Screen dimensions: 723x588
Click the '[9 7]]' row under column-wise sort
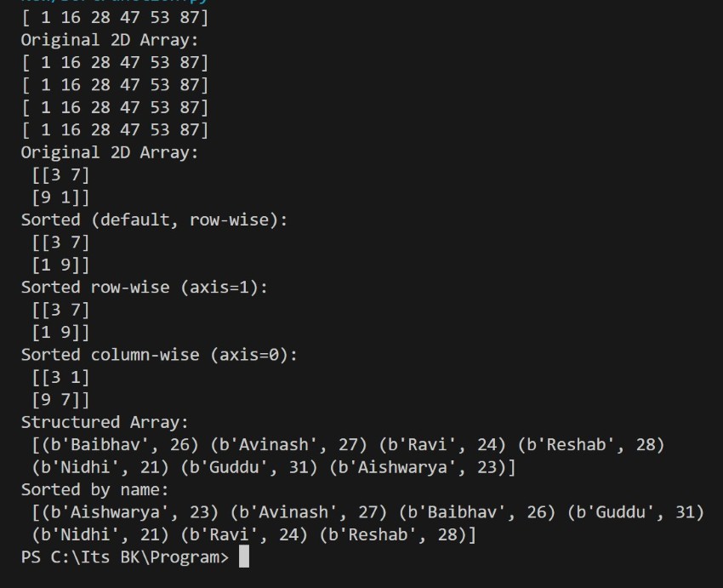point(60,400)
